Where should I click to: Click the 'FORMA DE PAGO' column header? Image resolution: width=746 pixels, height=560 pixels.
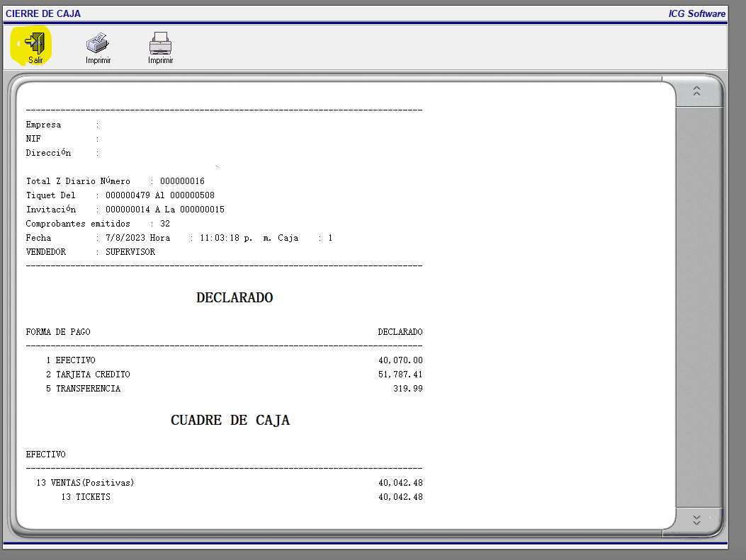(58, 332)
